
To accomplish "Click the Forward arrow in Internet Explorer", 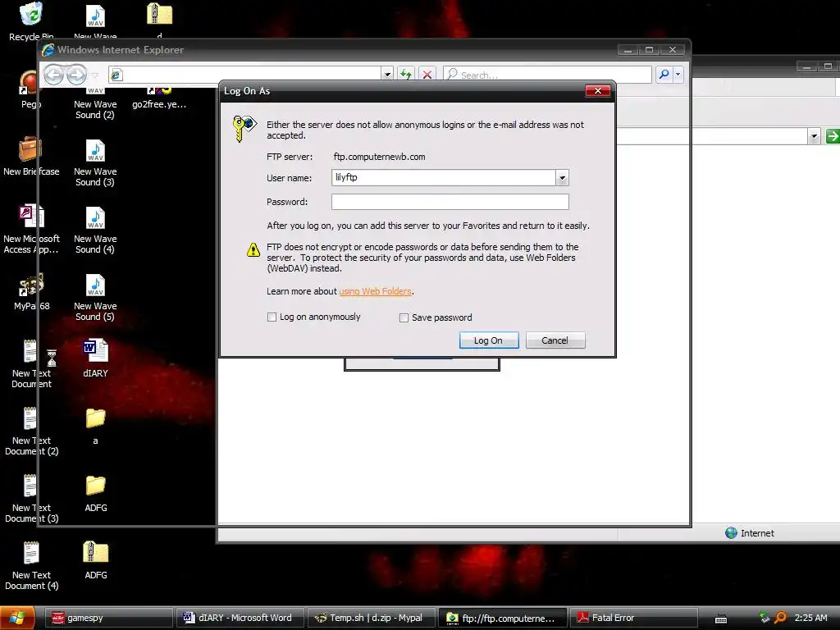I will [76, 75].
